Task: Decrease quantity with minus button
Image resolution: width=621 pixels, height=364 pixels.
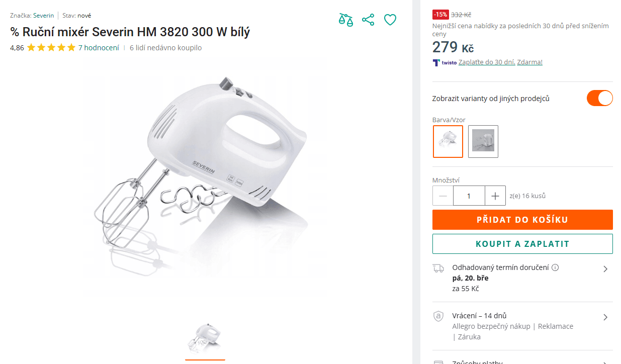Action: pos(443,196)
